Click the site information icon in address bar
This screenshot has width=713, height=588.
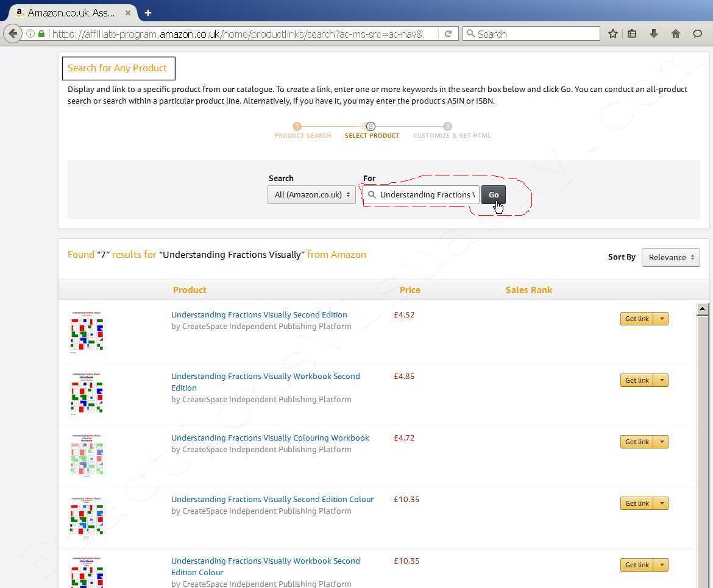coord(30,34)
